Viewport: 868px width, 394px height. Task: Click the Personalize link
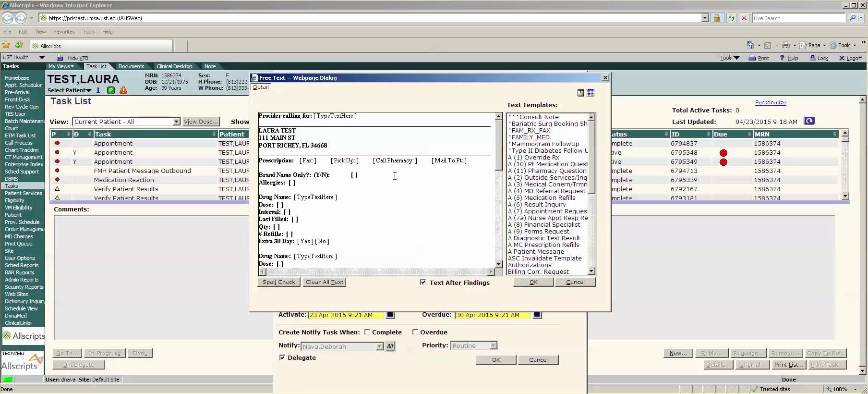(771, 102)
